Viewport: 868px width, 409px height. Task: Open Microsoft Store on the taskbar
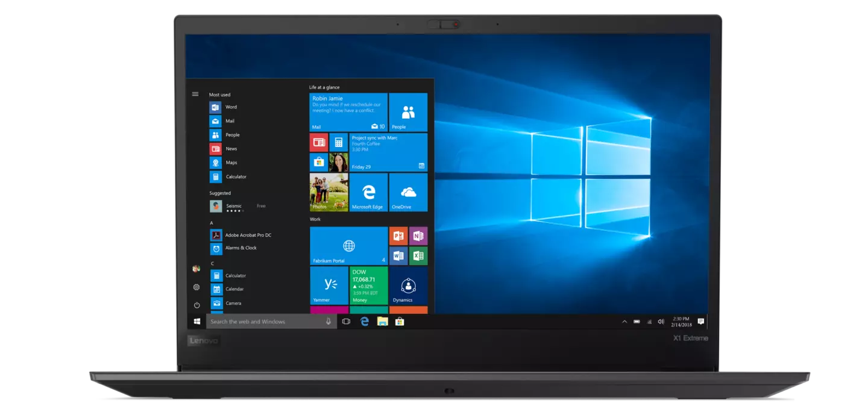pyautogui.click(x=400, y=322)
